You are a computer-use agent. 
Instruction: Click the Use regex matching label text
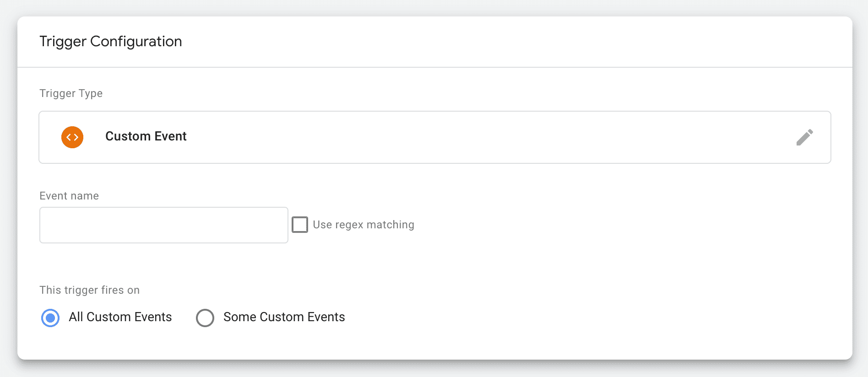[363, 225]
